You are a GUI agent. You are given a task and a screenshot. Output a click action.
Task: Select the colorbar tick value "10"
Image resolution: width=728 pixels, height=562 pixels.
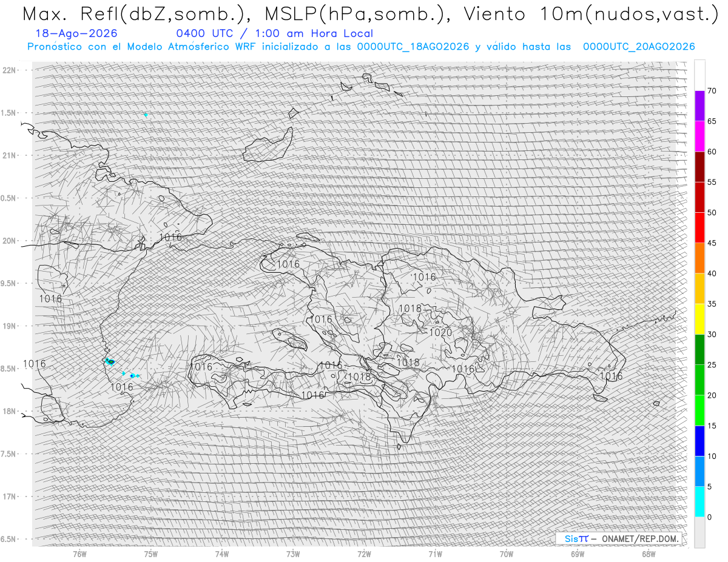pos(712,456)
